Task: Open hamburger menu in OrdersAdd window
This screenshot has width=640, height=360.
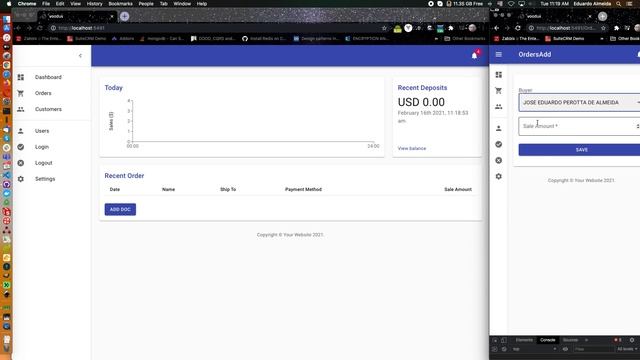Action: 499,54
